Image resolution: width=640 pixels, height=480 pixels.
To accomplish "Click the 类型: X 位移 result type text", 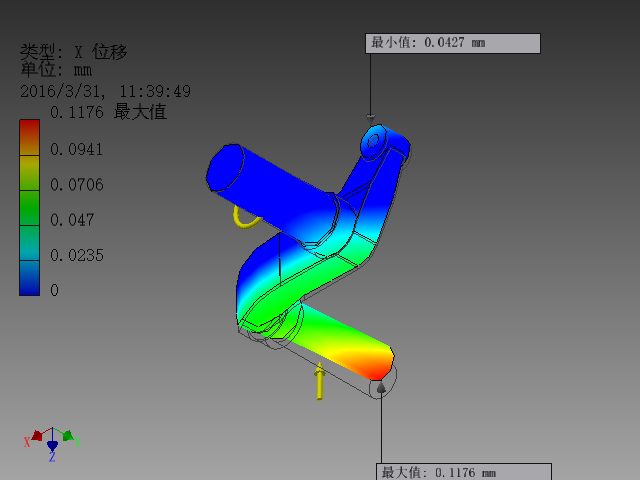I will (x=74, y=52).
